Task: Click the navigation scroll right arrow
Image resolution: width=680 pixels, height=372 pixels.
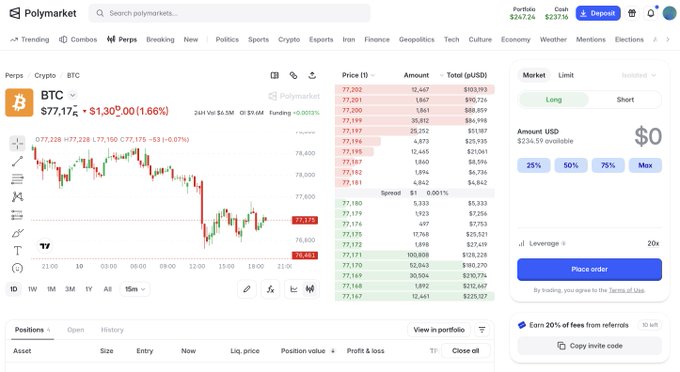Action: click(x=668, y=39)
